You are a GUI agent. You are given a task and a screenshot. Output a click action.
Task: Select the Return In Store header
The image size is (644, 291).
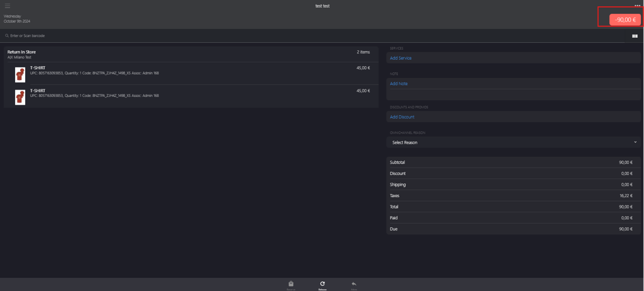point(21,52)
